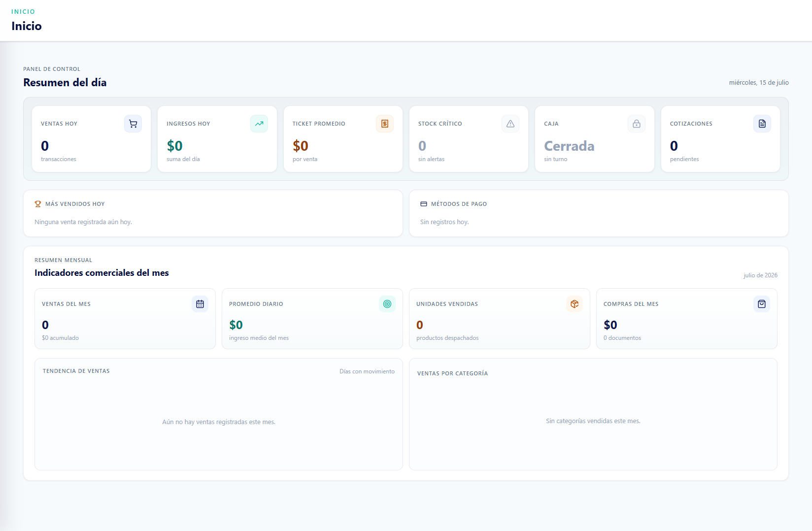This screenshot has width=812, height=531.
Task: Click the calendar icon in Ventas del Mes
Action: (x=200, y=304)
